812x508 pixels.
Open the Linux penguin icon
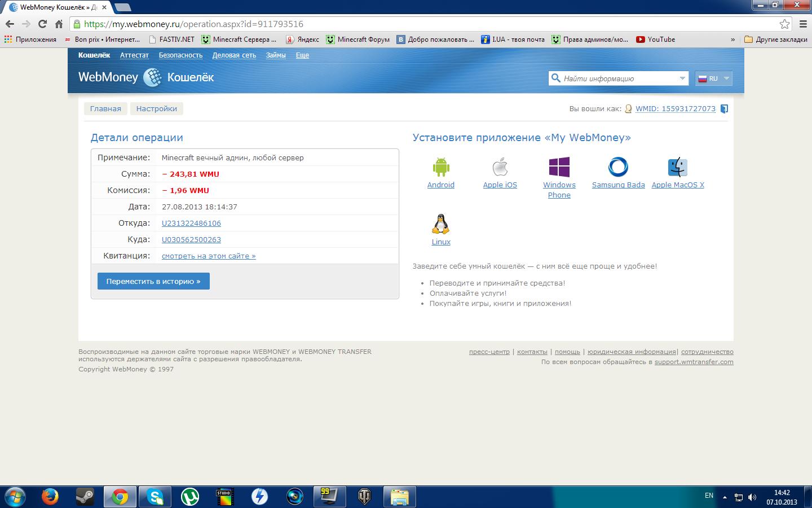point(441,224)
